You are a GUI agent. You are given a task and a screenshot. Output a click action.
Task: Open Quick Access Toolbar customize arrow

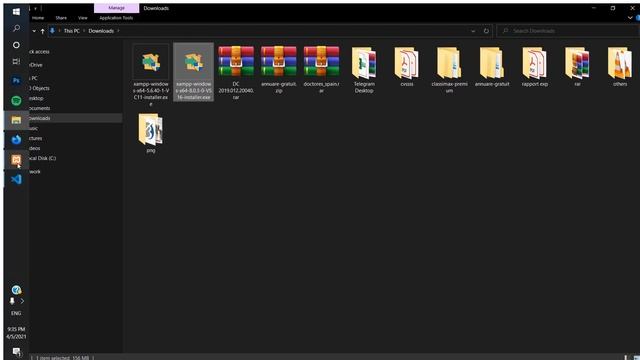(x=36, y=8)
